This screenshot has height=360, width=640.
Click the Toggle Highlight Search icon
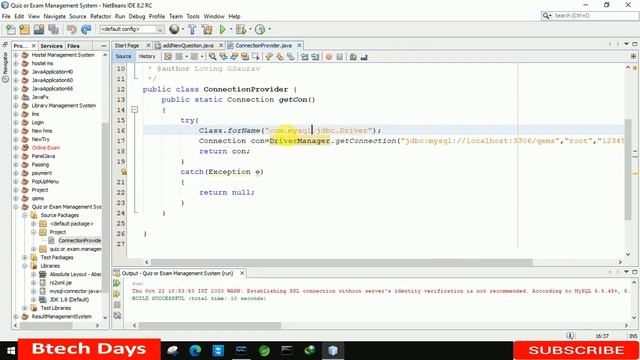pyautogui.click(x=245, y=57)
